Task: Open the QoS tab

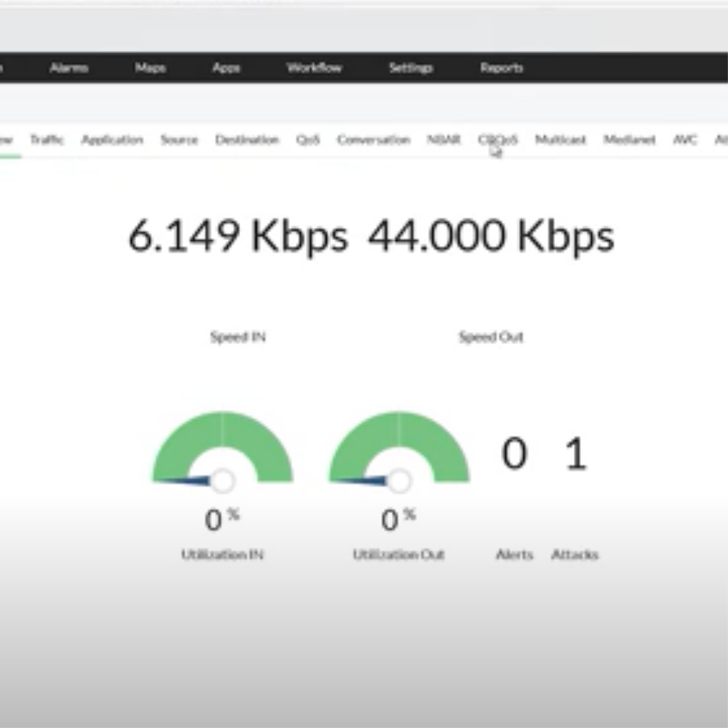Action: [306, 140]
